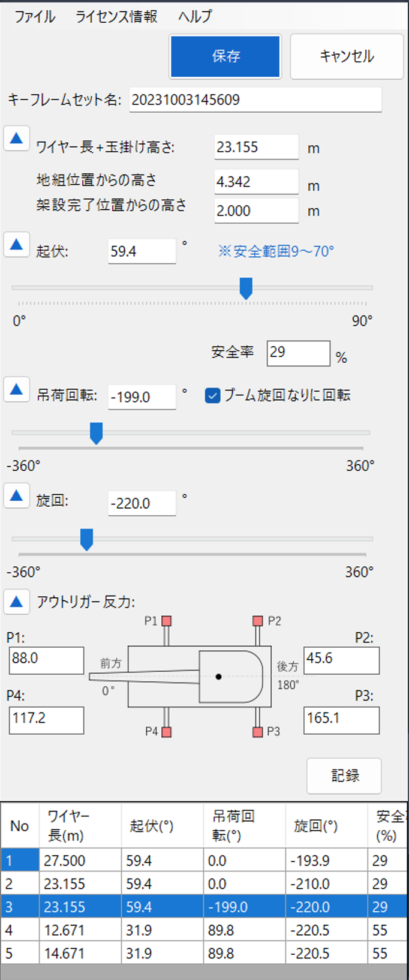Click the 保存 button

coord(225,56)
